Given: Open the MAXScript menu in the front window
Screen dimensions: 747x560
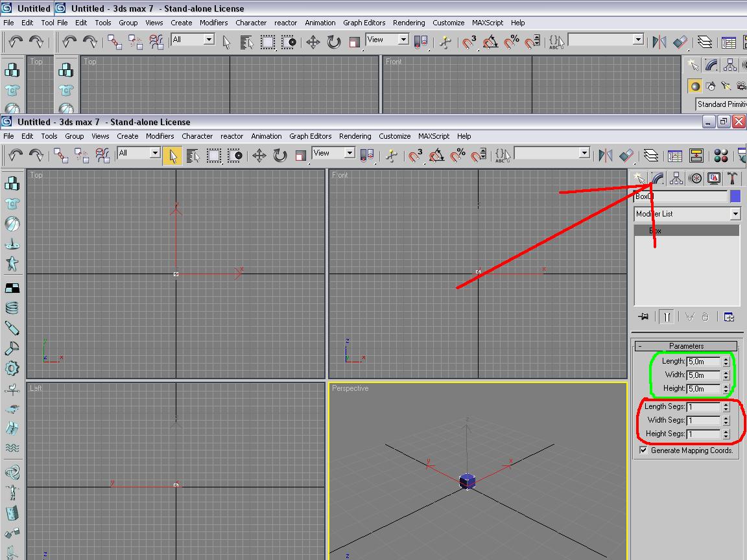Looking at the screenshot, I should click(x=434, y=136).
